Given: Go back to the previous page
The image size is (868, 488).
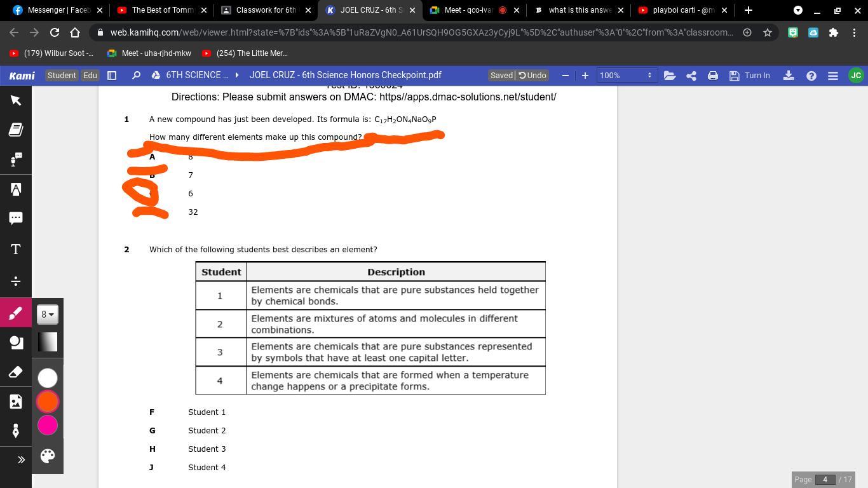Looking at the screenshot, I should (14, 32).
